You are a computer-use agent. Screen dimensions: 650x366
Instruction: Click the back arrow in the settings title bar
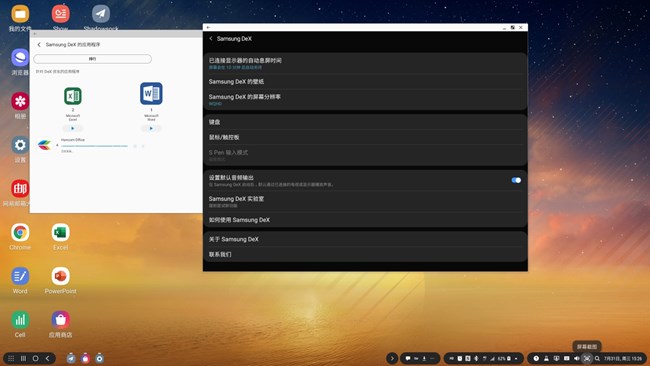click(x=209, y=27)
